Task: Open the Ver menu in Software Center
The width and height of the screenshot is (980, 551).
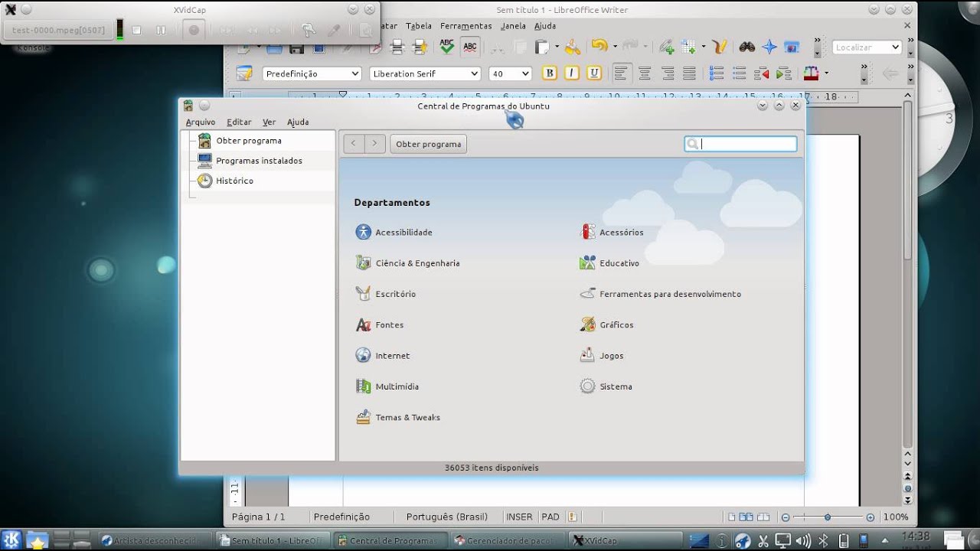Action: [269, 122]
